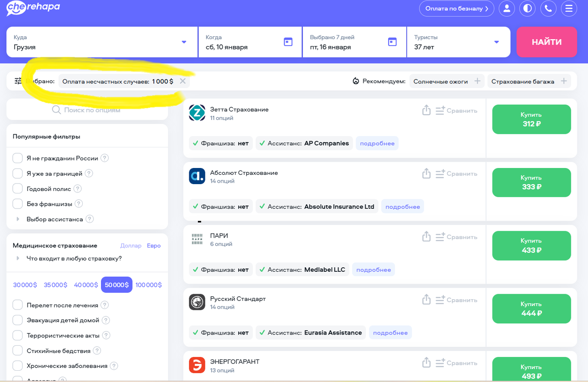The height and width of the screenshot is (382, 588).
Task: Buy ПАРИ policy for 433 ₽
Action: point(532,245)
